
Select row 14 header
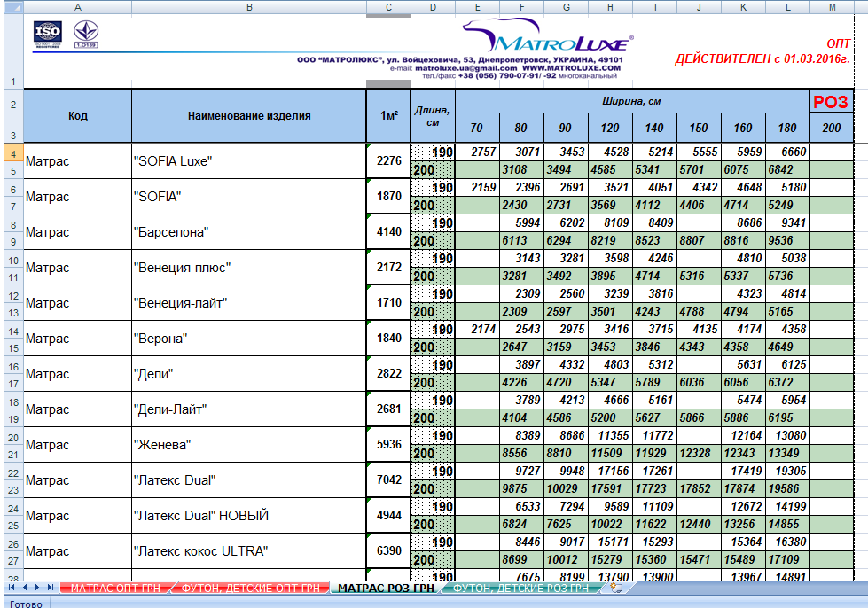[x=13, y=331]
